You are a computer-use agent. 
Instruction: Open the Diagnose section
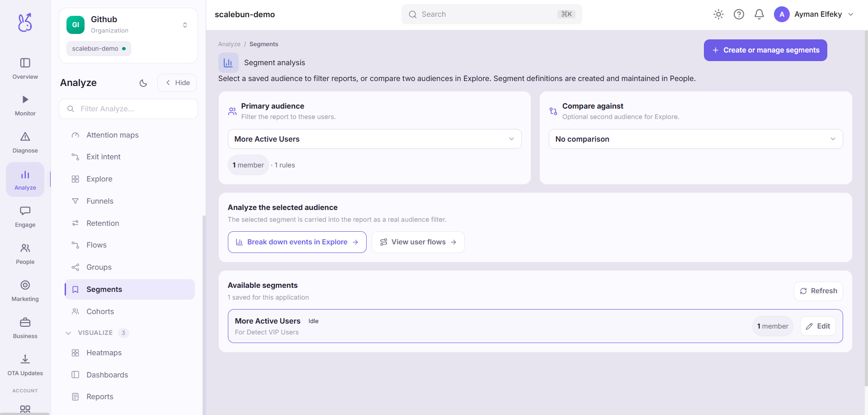pyautogui.click(x=25, y=143)
